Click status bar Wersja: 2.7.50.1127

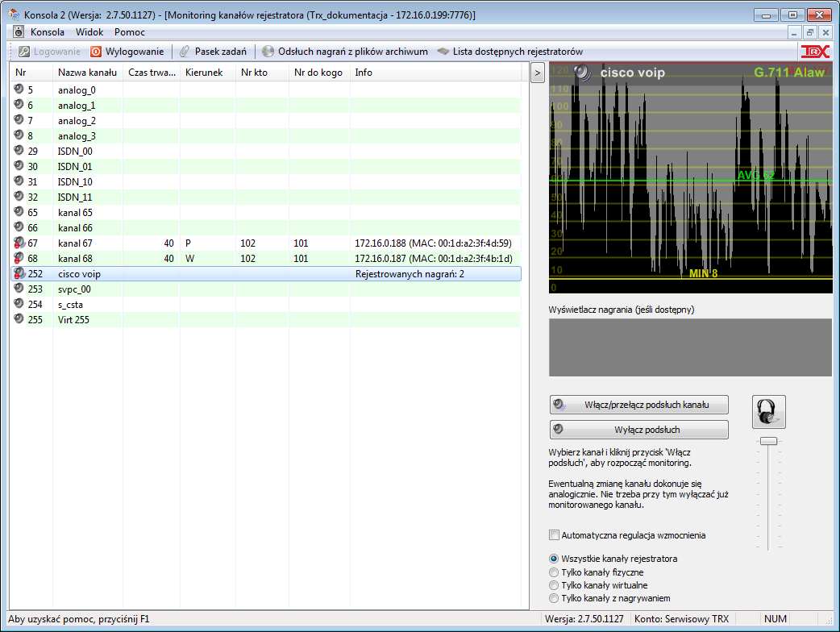(x=584, y=619)
